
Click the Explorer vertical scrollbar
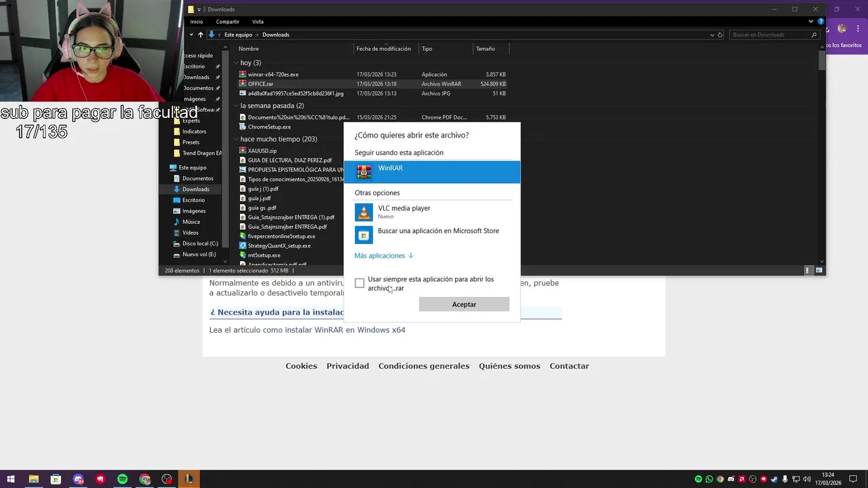(822, 60)
